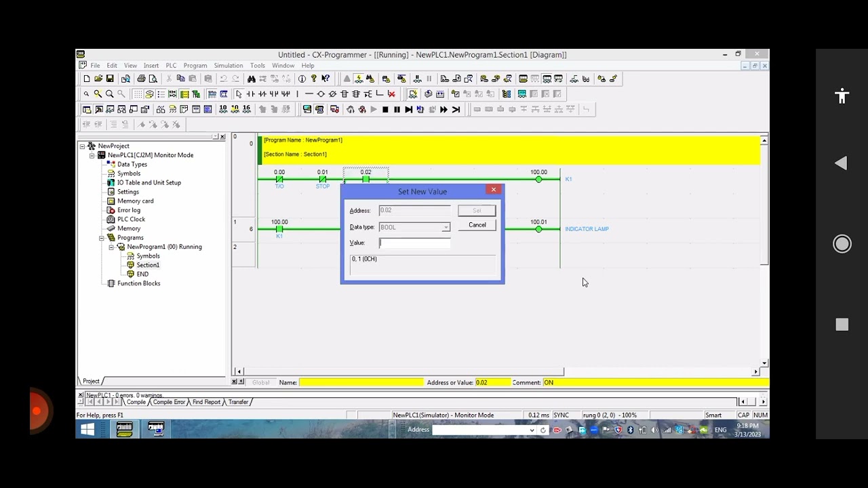Open a project with folder icon

tap(98, 79)
